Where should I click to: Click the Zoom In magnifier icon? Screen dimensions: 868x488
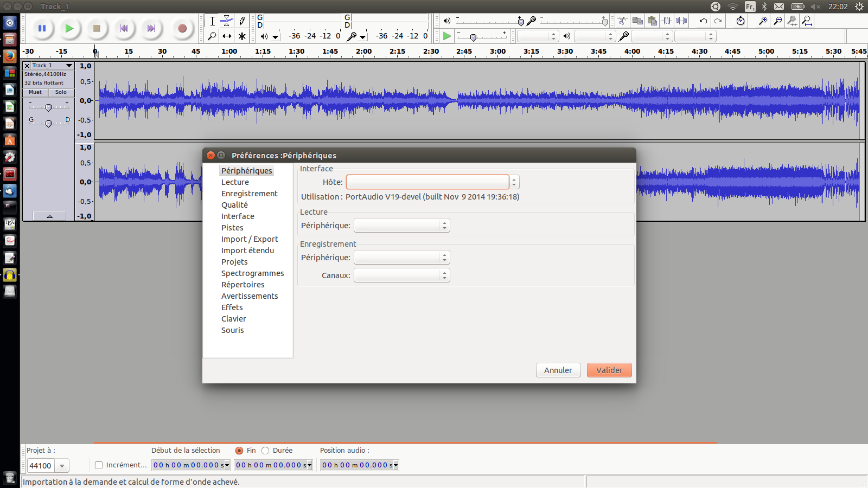click(x=763, y=21)
